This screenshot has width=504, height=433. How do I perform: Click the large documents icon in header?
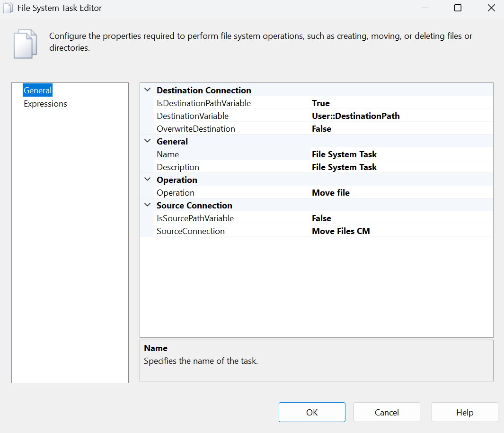pos(25,44)
